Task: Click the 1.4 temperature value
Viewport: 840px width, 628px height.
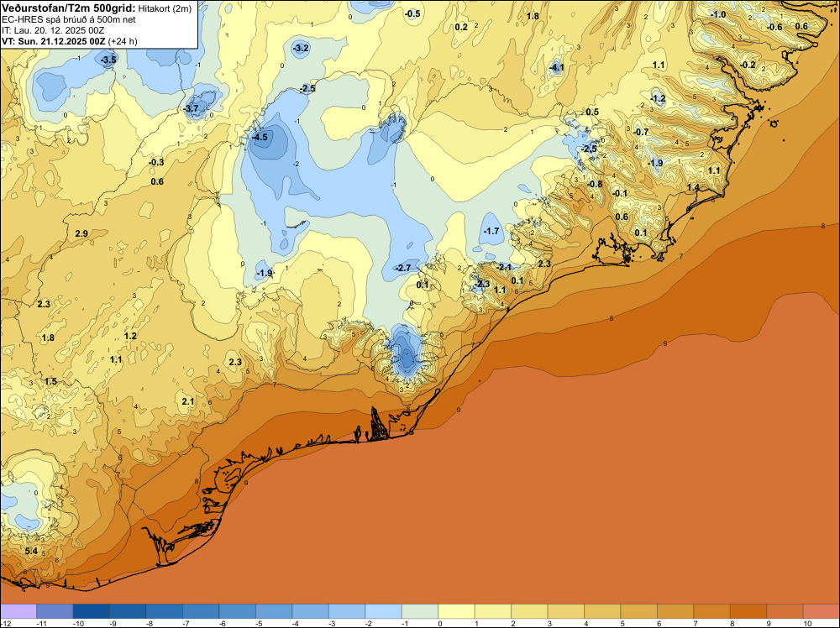Action: [693, 187]
